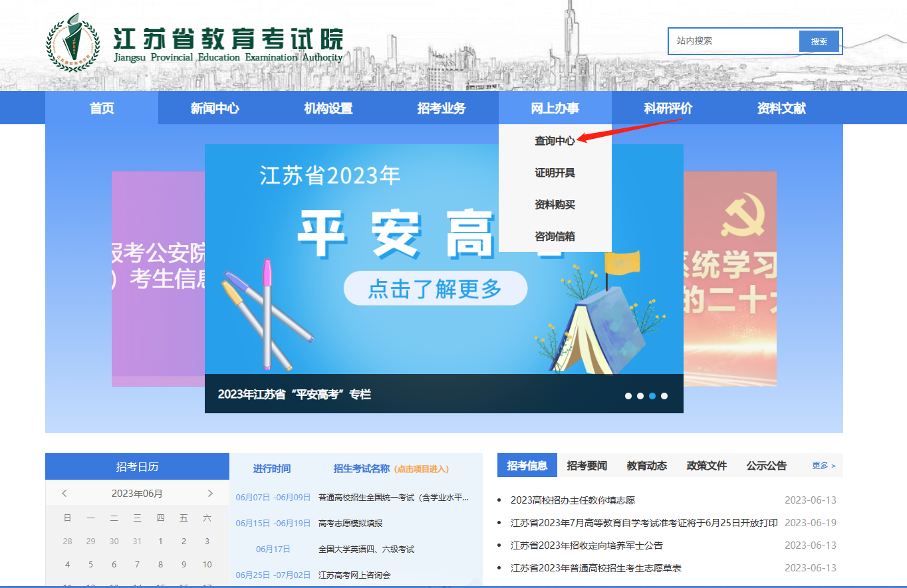Select the second carousel dot indicator
The height and width of the screenshot is (588, 907).
tap(640, 396)
